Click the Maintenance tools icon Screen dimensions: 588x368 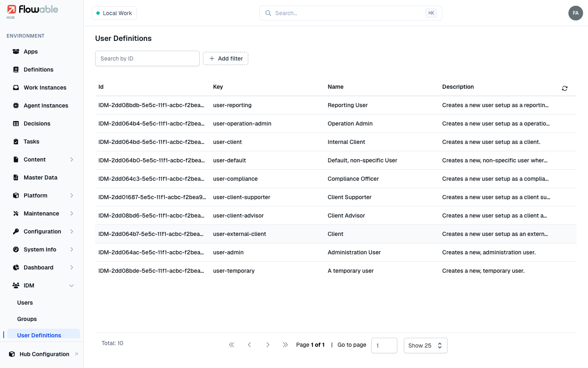pos(16,213)
